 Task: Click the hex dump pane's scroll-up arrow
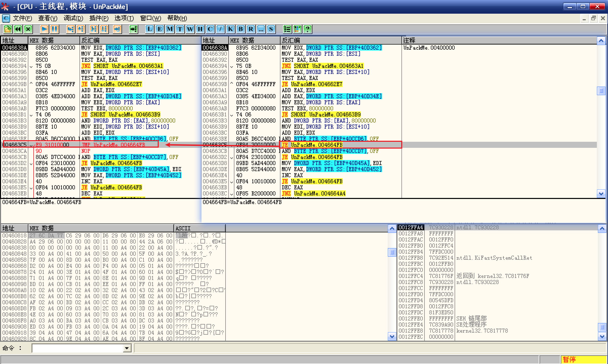point(392,229)
